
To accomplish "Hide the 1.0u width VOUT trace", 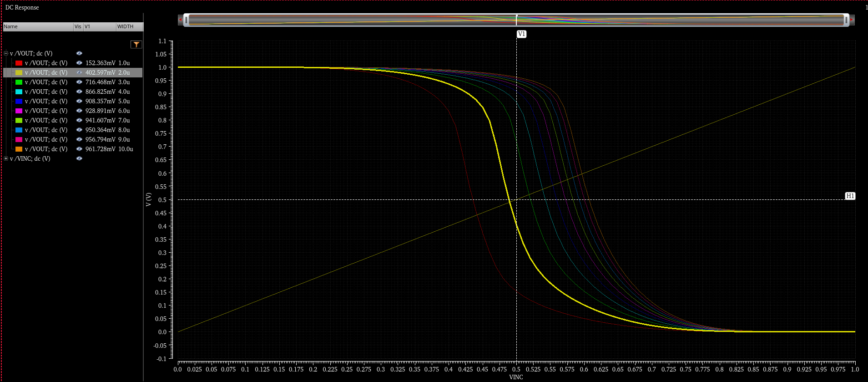I will coord(79,63).
